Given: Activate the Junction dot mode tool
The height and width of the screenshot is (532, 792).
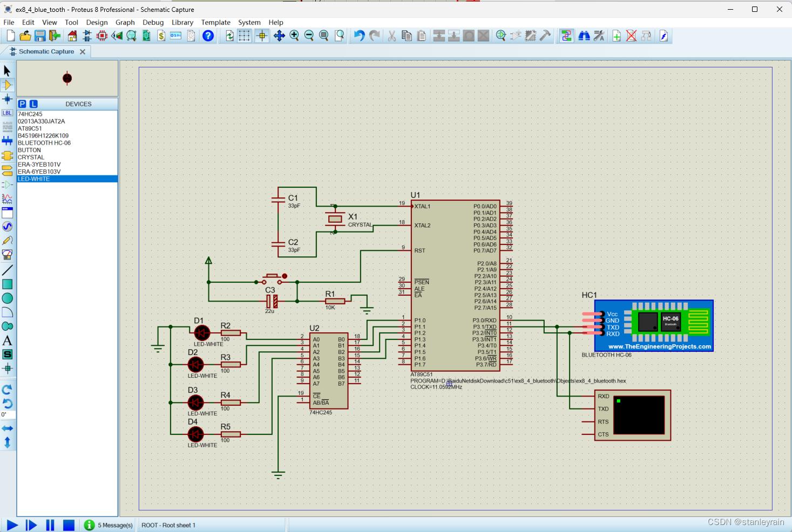Looking at the screenshot, I should 8,99.
